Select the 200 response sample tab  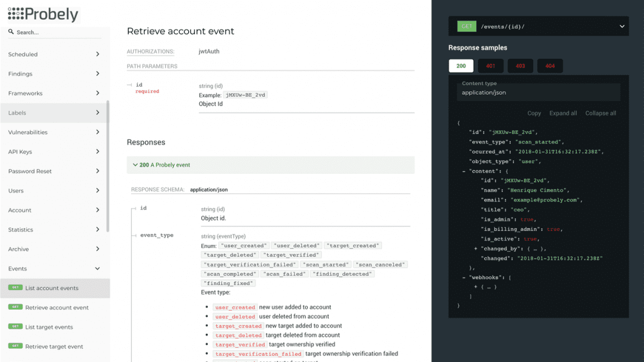tap(461, 66)
